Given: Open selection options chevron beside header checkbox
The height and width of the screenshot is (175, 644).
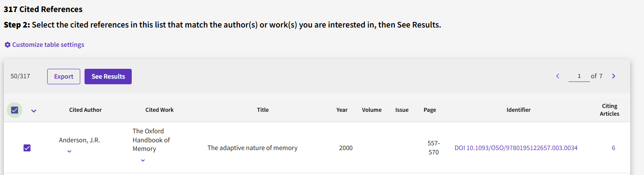Looking at the screenshot, I should [34, 111].
